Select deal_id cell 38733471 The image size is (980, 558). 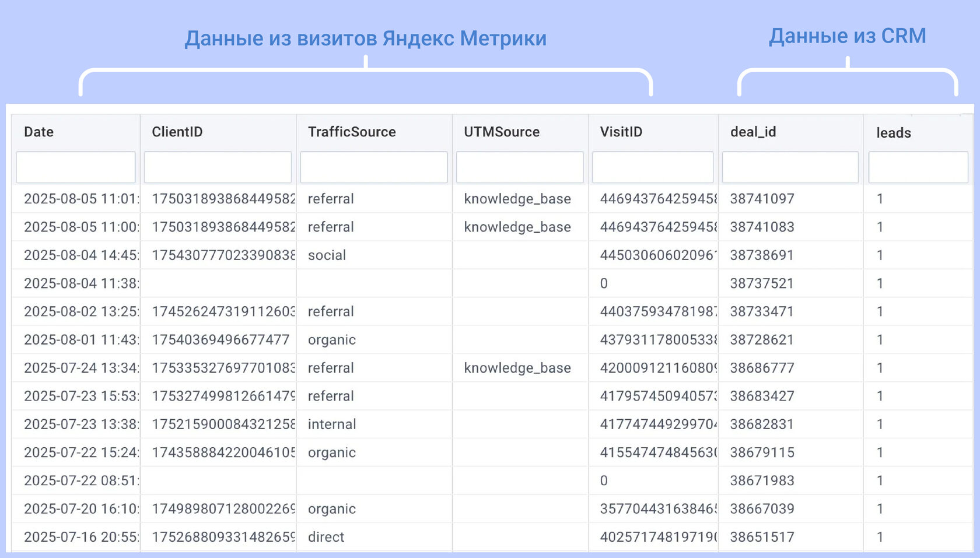[x=762, y=311]
